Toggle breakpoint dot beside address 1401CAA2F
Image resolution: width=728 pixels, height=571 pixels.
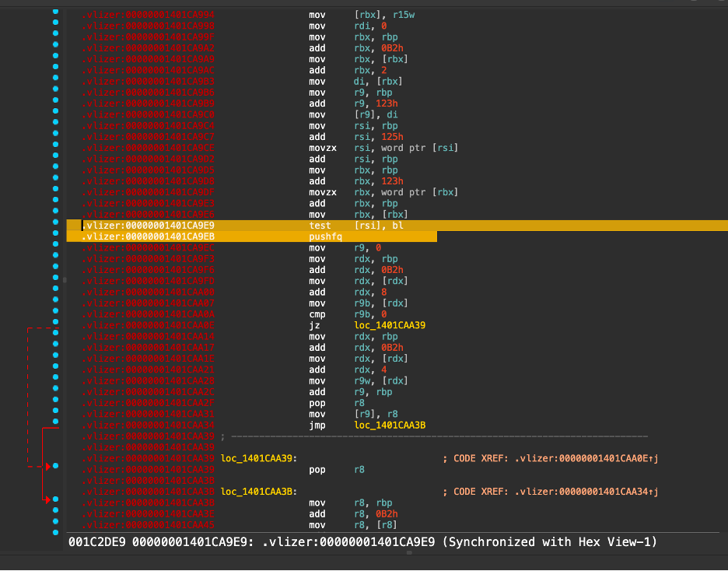[56, 399]
